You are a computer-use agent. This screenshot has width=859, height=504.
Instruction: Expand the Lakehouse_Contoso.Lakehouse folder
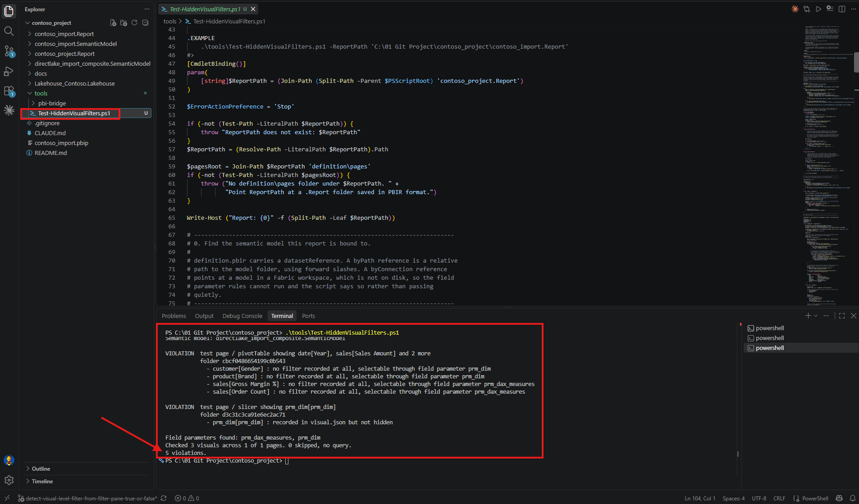pyautogui.click(x=74, y=83)
